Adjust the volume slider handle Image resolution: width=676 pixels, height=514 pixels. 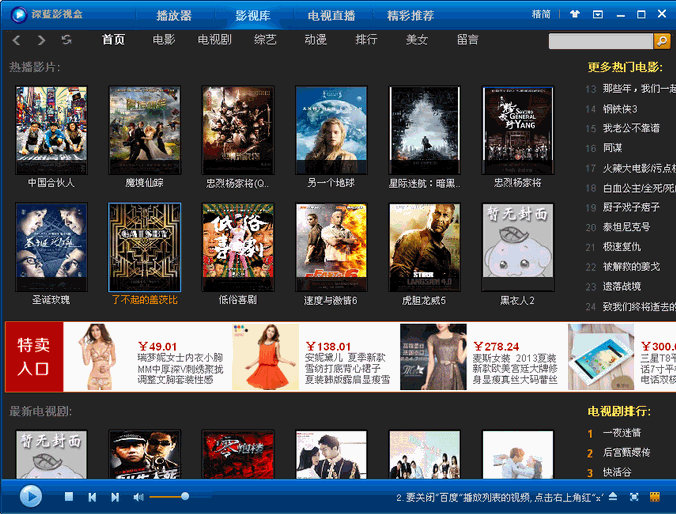(185, 496)
